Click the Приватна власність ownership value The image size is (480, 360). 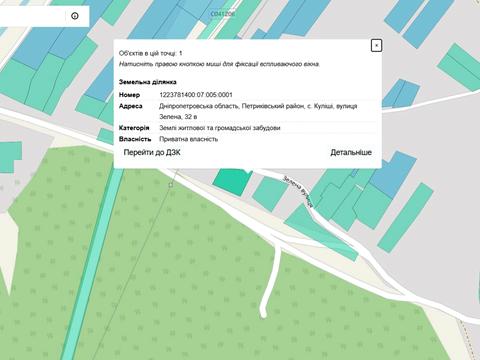tap(189, 139)
